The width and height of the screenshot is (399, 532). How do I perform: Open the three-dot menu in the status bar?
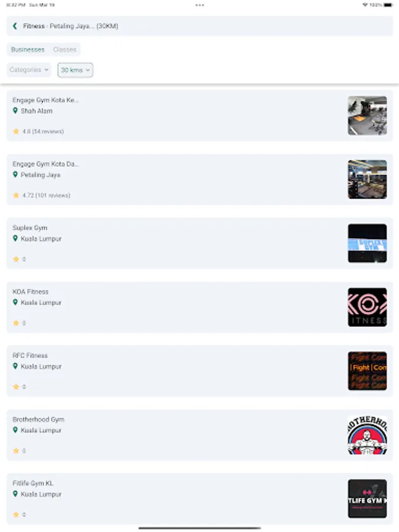[x=200, y=5]
